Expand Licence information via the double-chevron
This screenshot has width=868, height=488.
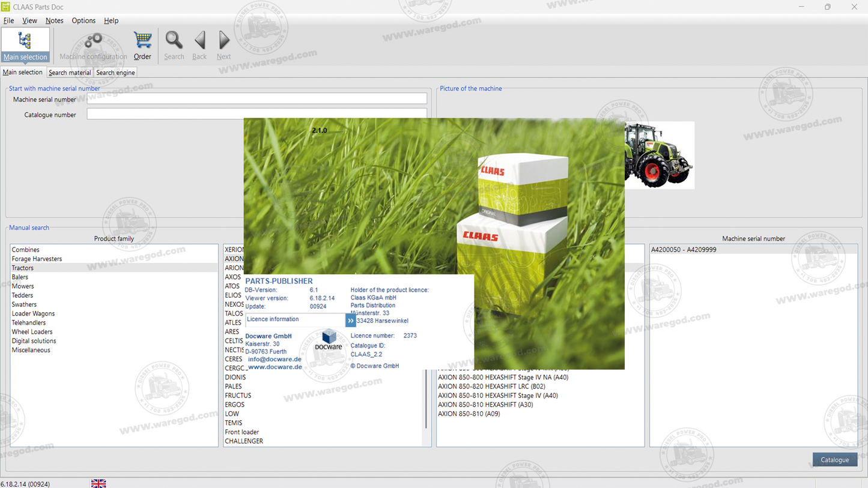(350, 319)
